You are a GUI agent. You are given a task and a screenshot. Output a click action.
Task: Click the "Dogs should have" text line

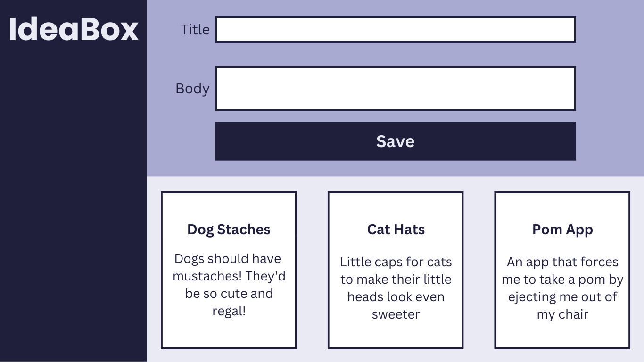point(228,259)
